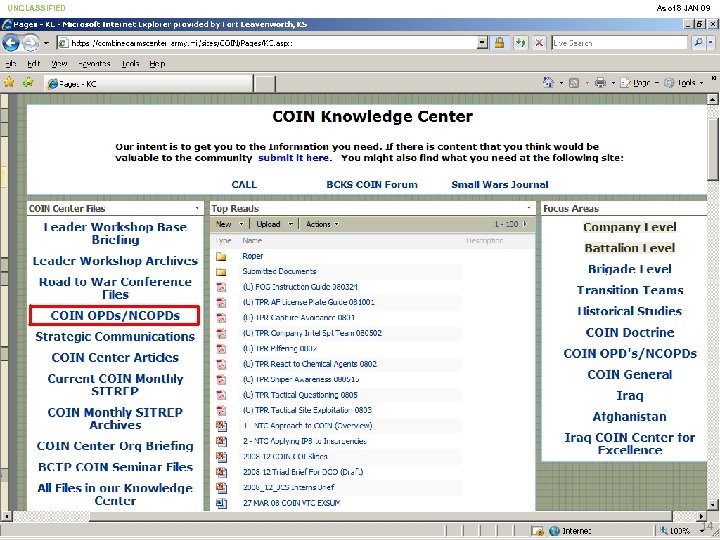Go to next page arrow beside 1 - 100
Screen dimensions: 720x540
coord(525,224)
